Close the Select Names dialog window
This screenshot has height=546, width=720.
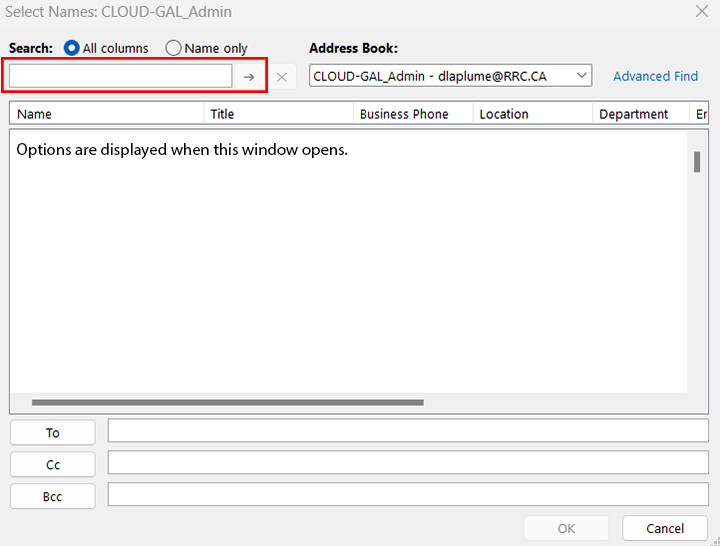click(x=701, y=11)
